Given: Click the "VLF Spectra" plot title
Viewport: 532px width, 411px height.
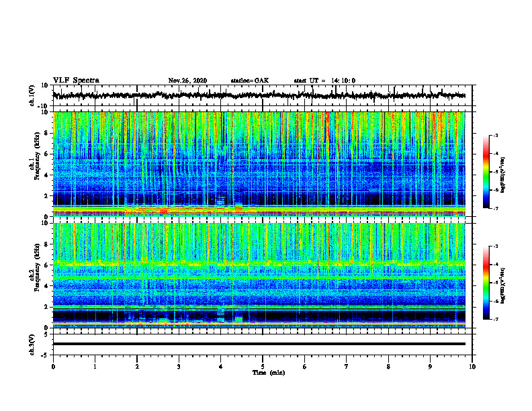Looking at the screenshot, I should [x=76, y=81].
